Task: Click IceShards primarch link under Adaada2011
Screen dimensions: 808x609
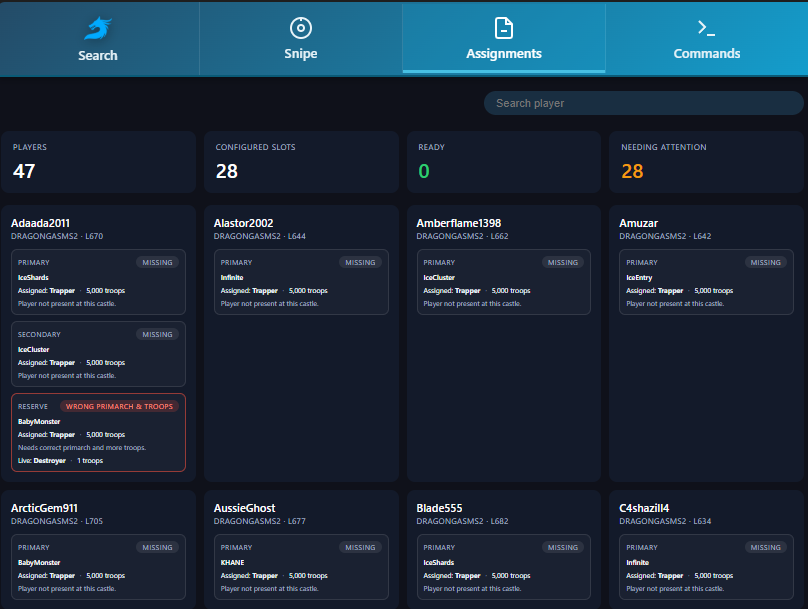Action: 32,278
